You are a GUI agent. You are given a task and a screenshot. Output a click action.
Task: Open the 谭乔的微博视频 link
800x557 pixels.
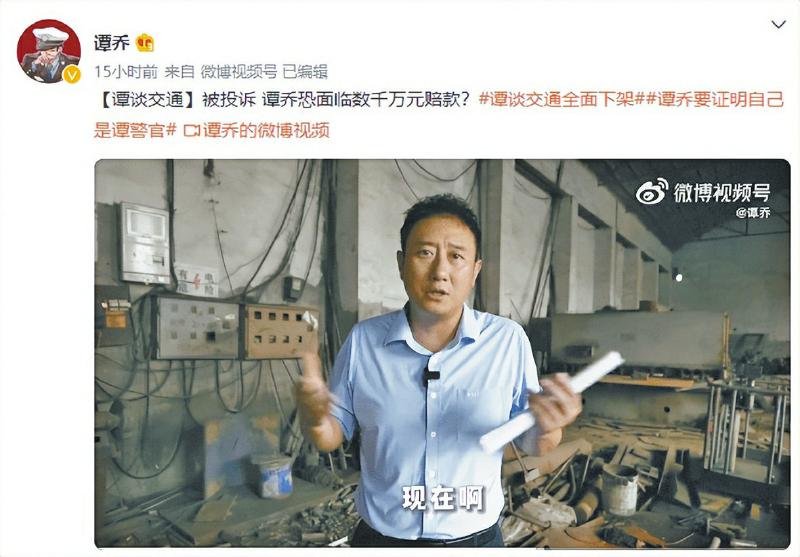point(266,131)
